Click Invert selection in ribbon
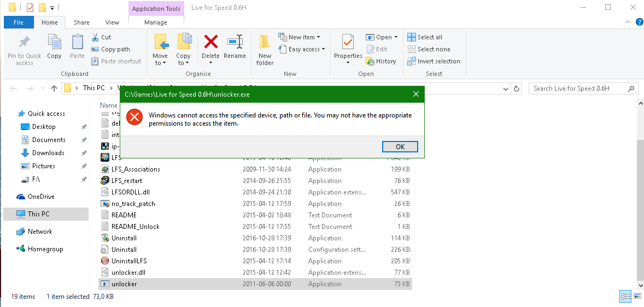 tap(434, 61)
